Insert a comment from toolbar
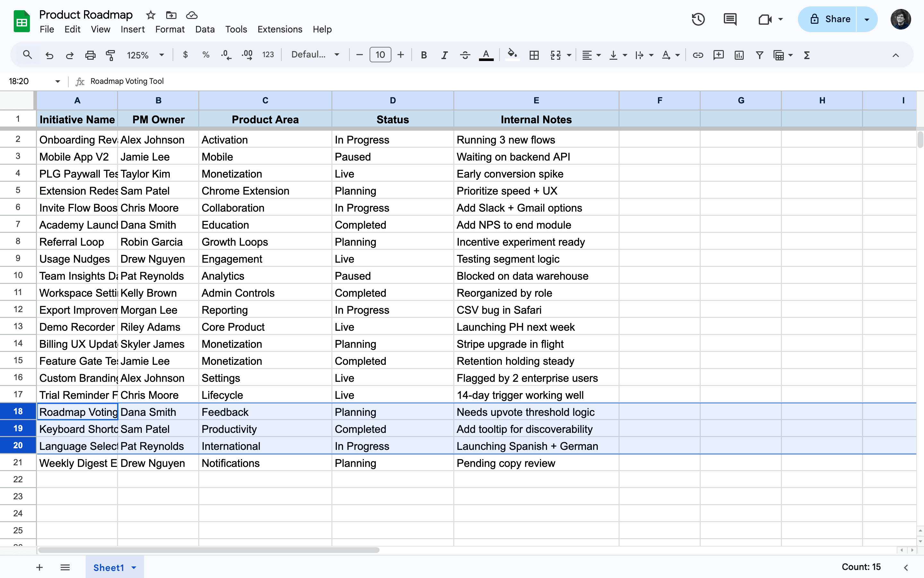Image resolution: width=924 pixels, height=578 pixels. click(x=719, y=55)
